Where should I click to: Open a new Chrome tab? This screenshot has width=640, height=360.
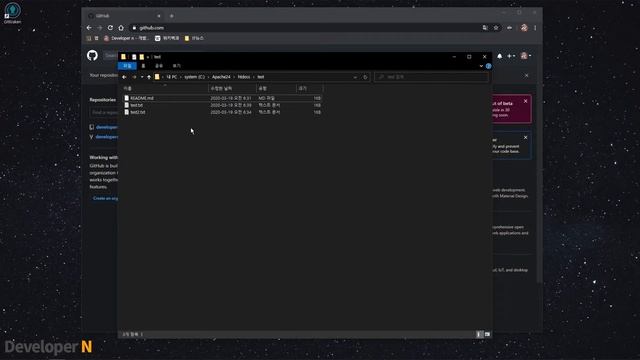[x=172, y=16]
